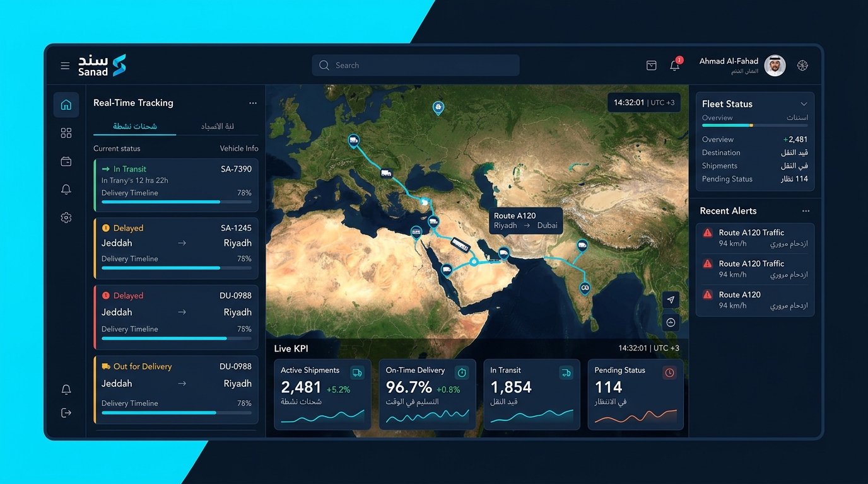
Task: Click the Active Shipments truck icon
Action: (x=357, y=372)
